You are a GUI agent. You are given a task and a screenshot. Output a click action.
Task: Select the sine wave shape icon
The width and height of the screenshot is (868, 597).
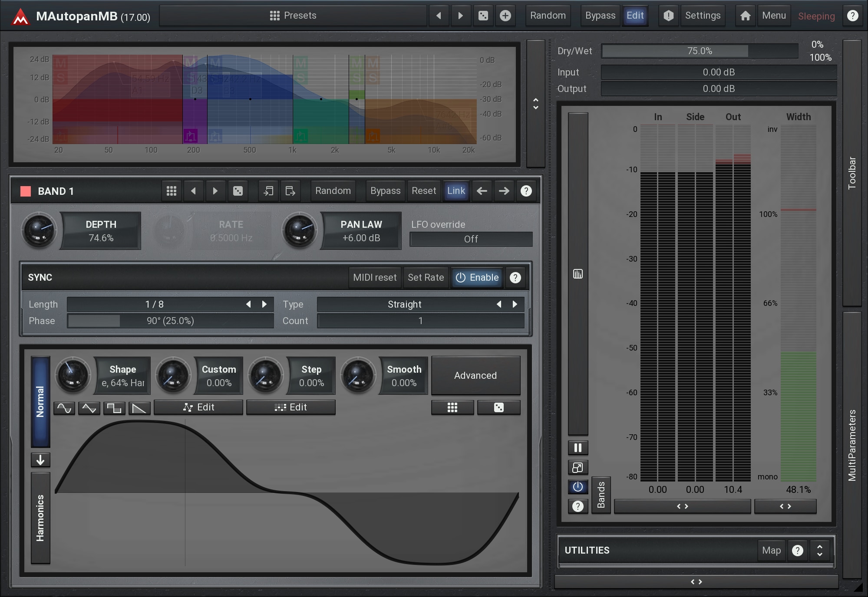click(64, 408)
